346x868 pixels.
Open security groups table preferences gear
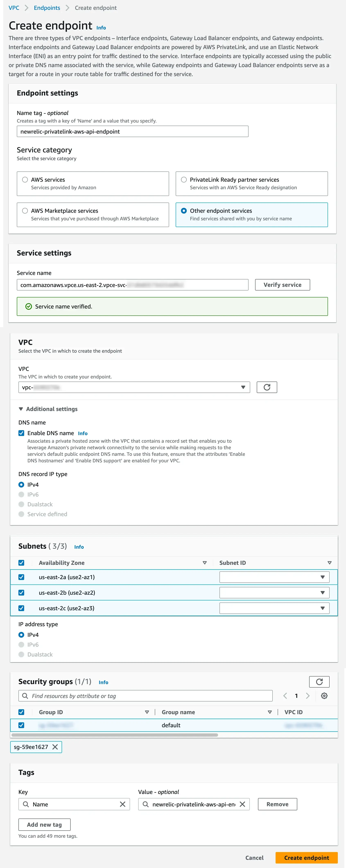pyautogui.click(x=324, y=696)
